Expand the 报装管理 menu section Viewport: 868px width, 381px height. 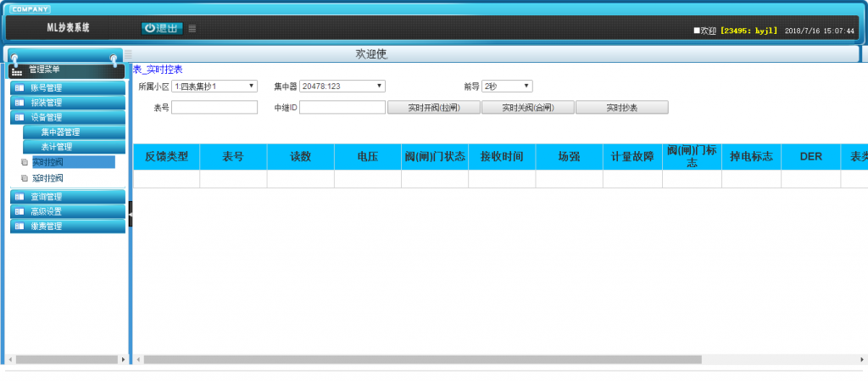coord(47,103)
